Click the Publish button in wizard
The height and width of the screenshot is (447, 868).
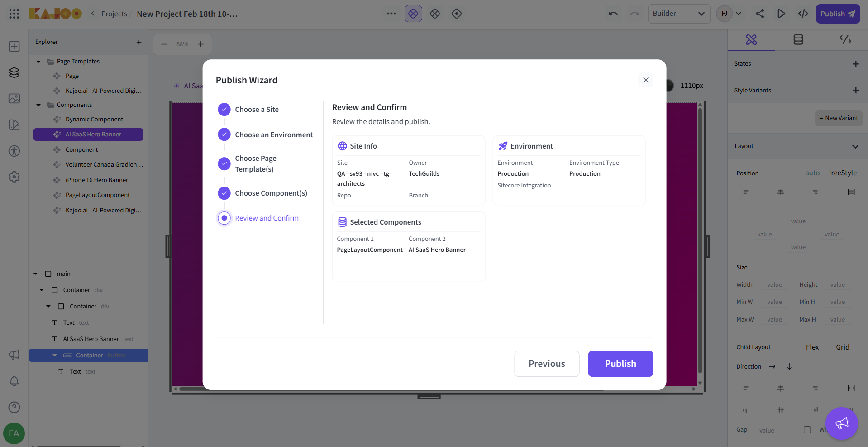point(620,364)
